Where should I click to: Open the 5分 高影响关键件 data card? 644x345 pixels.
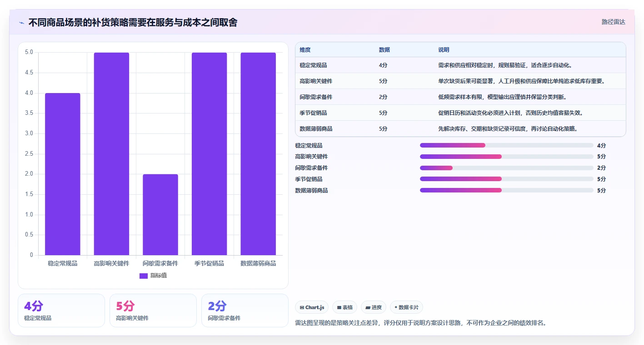pyautogui.click(x=153, y=310)
